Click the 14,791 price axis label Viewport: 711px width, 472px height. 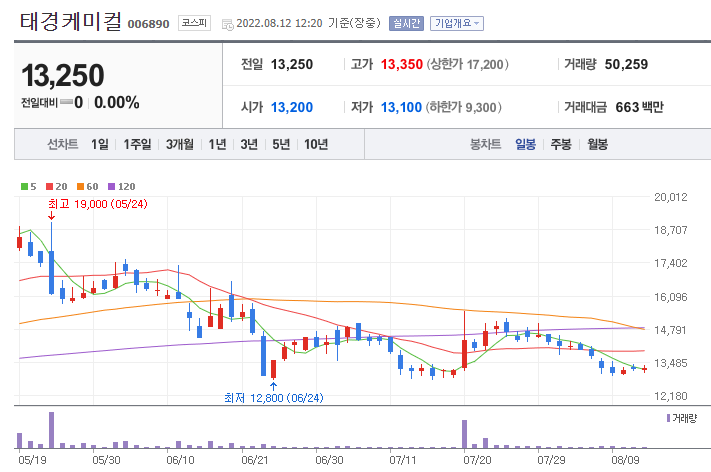[x=671, y=330]
